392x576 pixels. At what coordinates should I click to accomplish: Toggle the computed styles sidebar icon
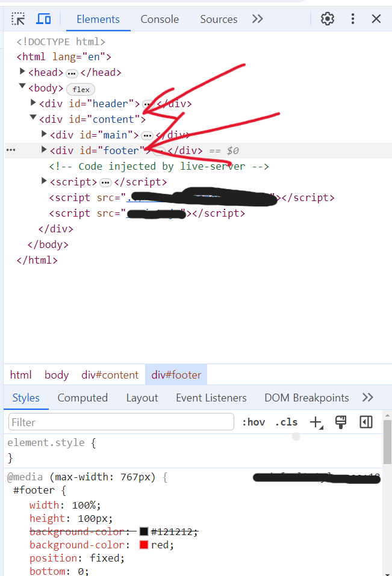point(366,422)
